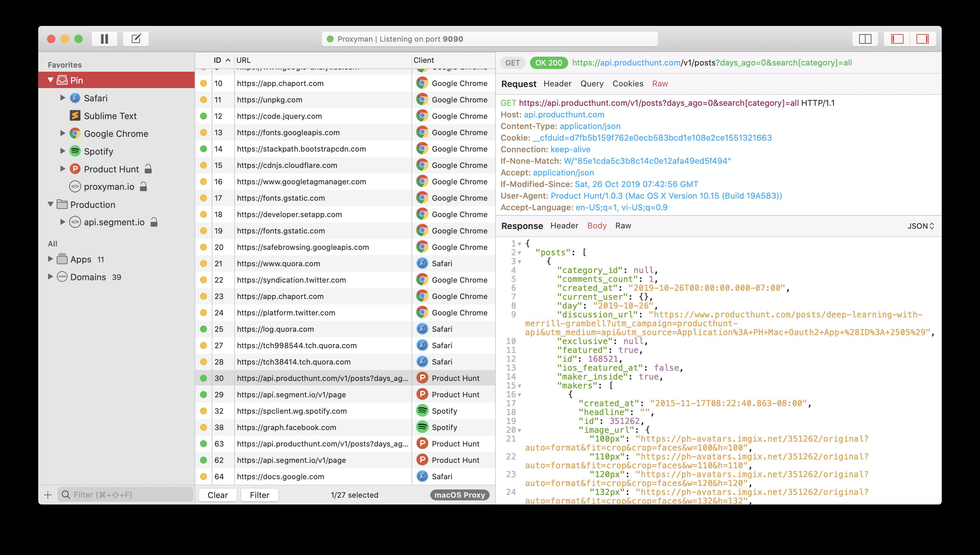Select proxyman.io domain in sidebar
Screen dimensions: 980x555
[109, 187]
